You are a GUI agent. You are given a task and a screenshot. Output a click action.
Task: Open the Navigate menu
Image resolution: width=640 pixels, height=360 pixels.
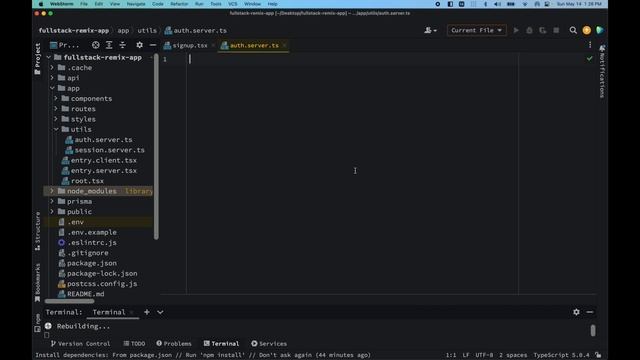[x=136, y=4]
